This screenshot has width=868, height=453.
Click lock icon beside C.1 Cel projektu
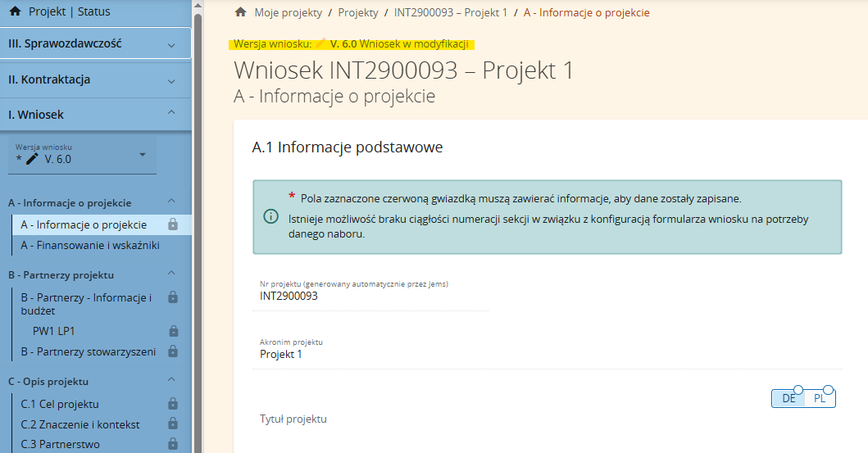coord(173,404)
